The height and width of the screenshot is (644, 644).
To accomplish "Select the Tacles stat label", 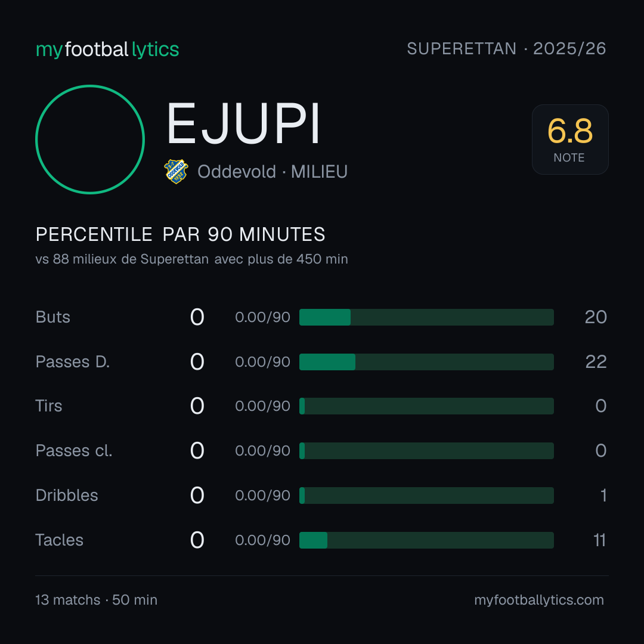I will click(x=59, y=540).
